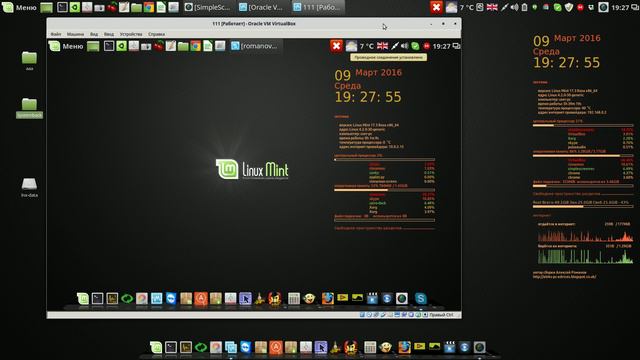Open the terminal in host bottom dock
640x360 pixels.
171,347
